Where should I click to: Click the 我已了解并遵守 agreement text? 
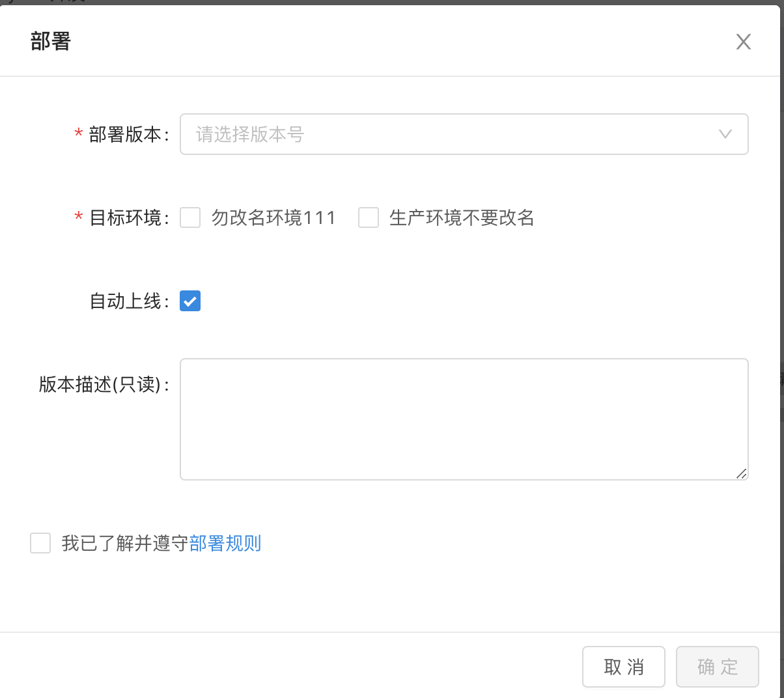coord(125,543)
